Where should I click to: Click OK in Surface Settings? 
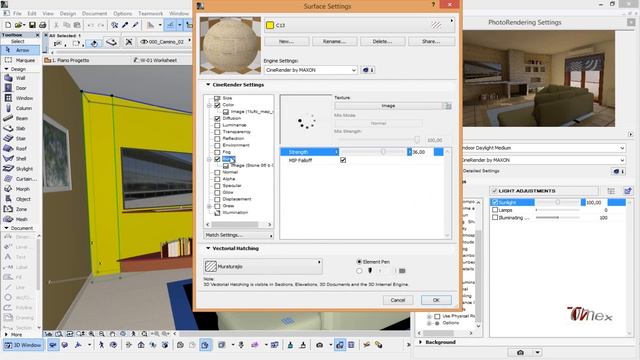coord(436,300)
